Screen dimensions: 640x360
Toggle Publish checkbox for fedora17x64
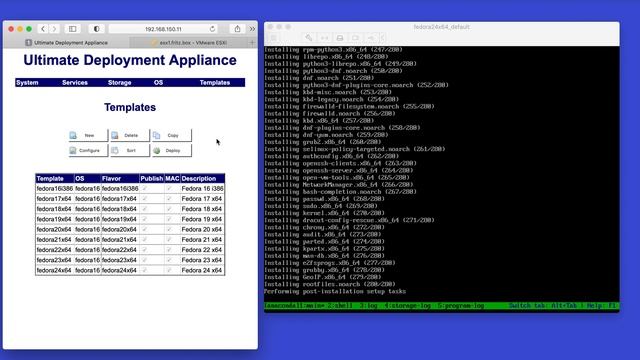click(x=144, y=198)
